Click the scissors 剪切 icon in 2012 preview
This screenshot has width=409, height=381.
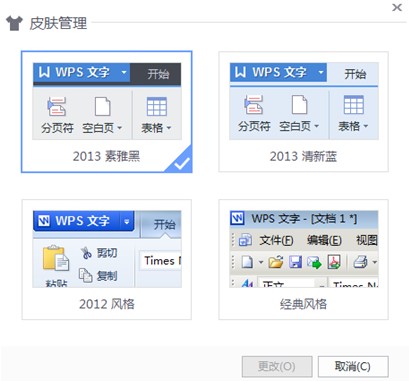coord(86,253)
